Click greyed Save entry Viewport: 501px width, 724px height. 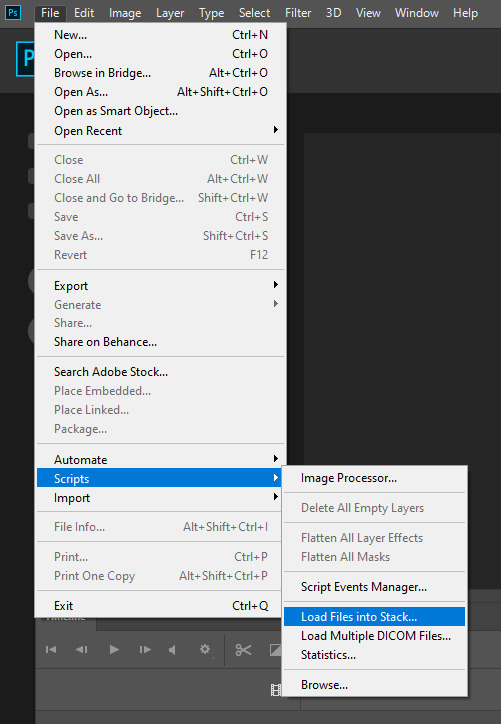coord(160,217)
